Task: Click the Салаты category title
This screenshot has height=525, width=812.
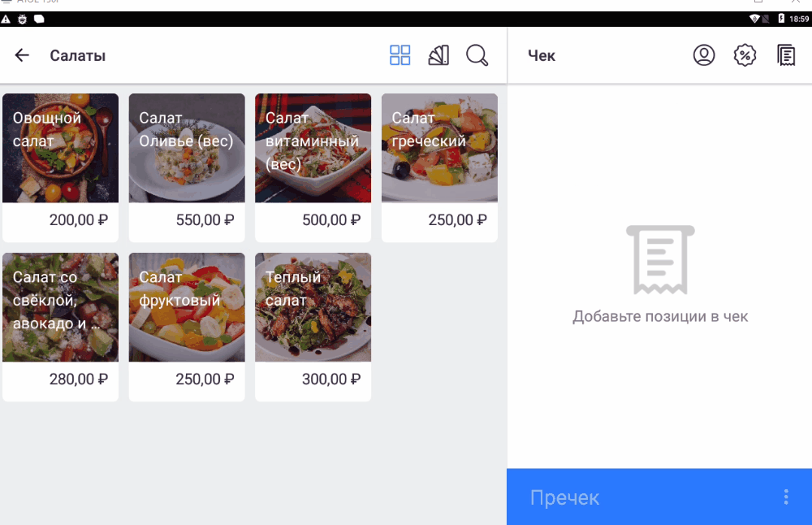Action: coord(78,55)
